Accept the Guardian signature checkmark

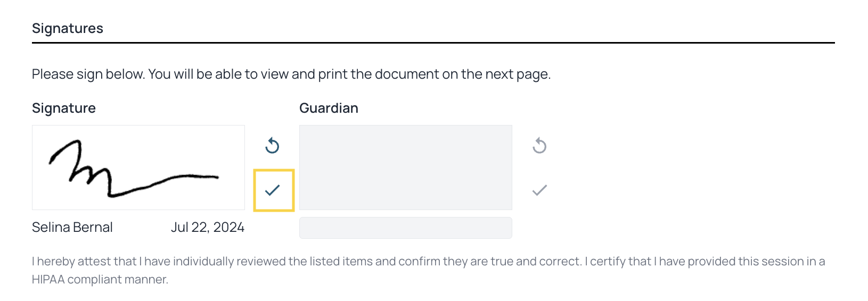539,190
